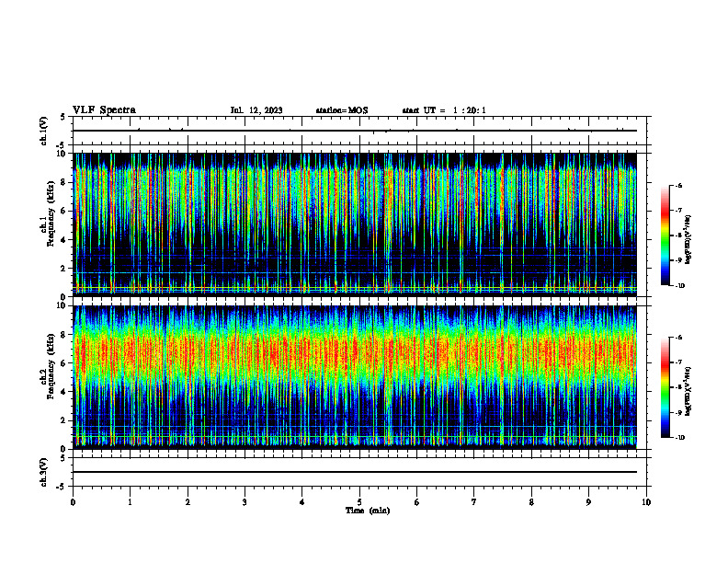Click the time axis tick label "3"
This screenshot has width=728, height=563.
coord(245,502)
